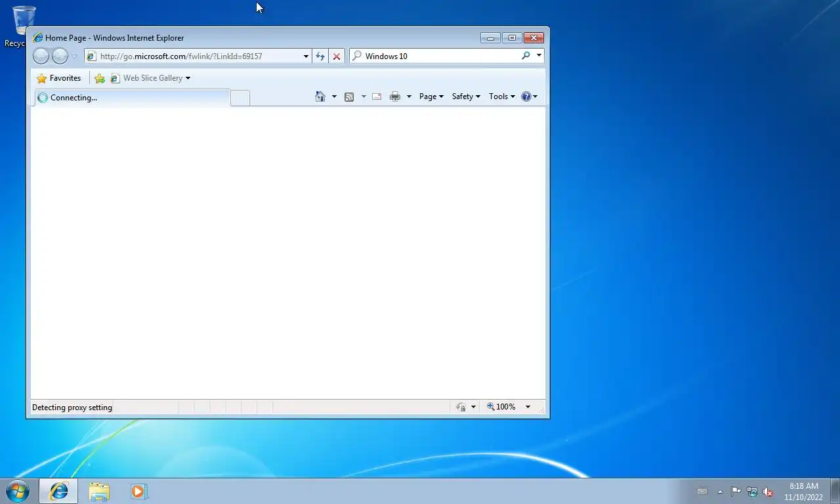Image resolution: width=840 pixels, height=504 pixels.
Task: Open Windows Explorer from the taskbar
Action: coord(99,492)
